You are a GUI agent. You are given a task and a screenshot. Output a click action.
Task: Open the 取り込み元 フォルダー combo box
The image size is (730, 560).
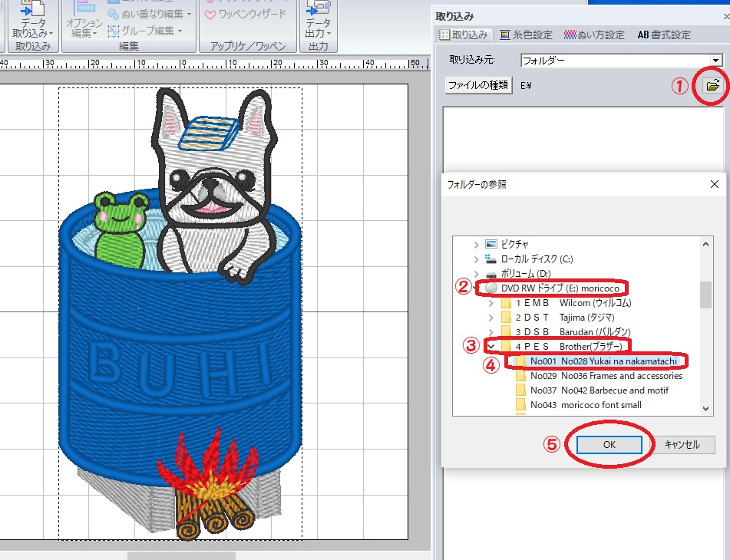(622, 60)
